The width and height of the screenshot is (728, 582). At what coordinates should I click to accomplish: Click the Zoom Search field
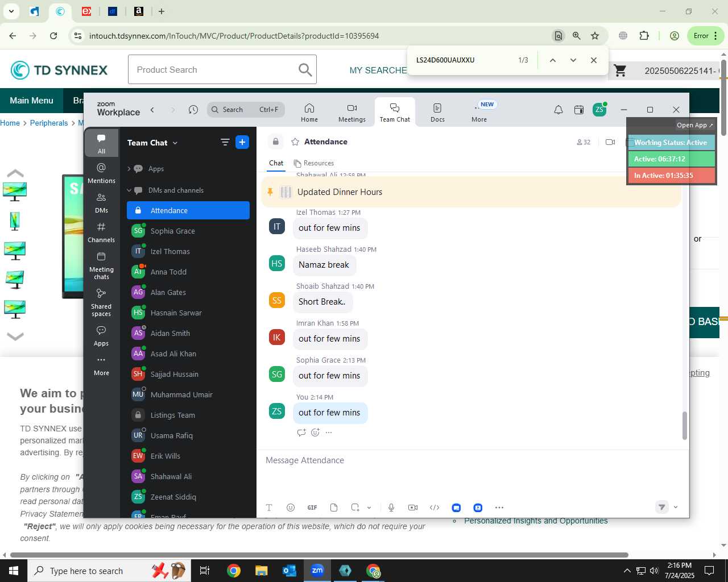pyautogui.click(x=246, y=110)
